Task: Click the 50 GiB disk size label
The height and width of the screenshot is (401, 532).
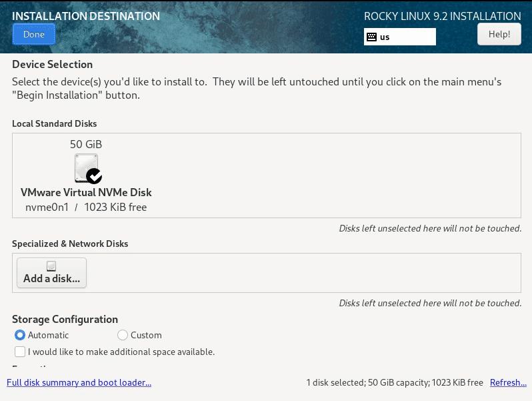Action: click(86, 144)
